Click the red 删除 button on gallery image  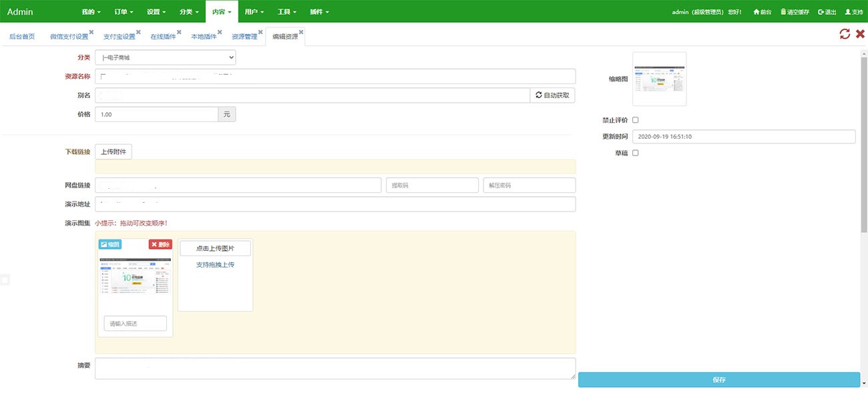point(160,245)
